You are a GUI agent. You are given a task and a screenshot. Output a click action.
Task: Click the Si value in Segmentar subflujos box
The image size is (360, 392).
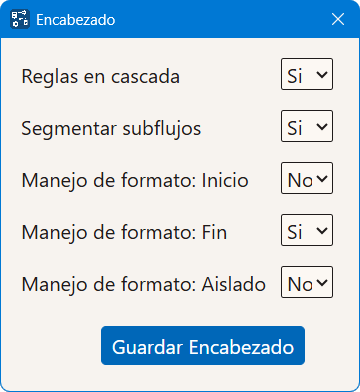click(295, 128)
